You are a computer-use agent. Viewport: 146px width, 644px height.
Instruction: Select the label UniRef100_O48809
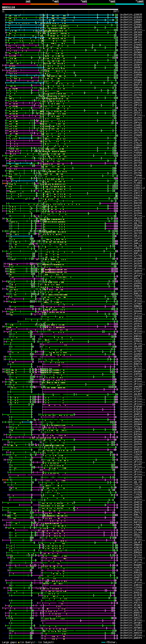click(x=131, y=271)
